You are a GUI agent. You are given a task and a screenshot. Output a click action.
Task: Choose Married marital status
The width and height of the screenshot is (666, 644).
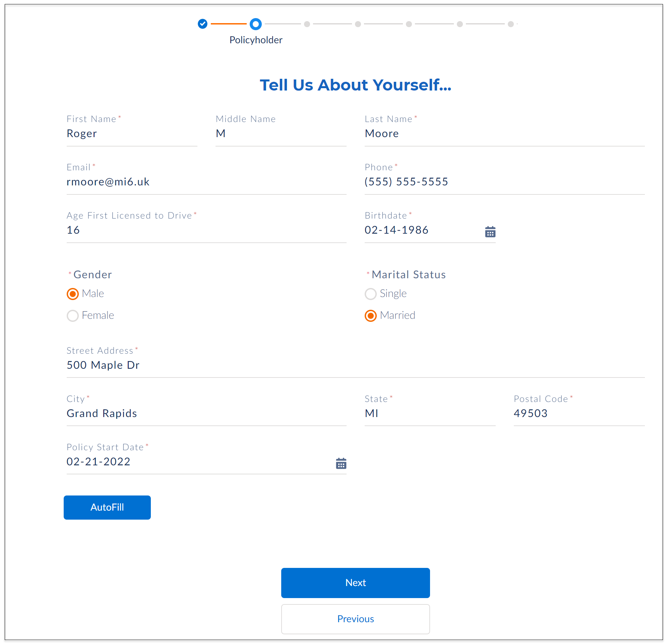click(x=370, y=315)
